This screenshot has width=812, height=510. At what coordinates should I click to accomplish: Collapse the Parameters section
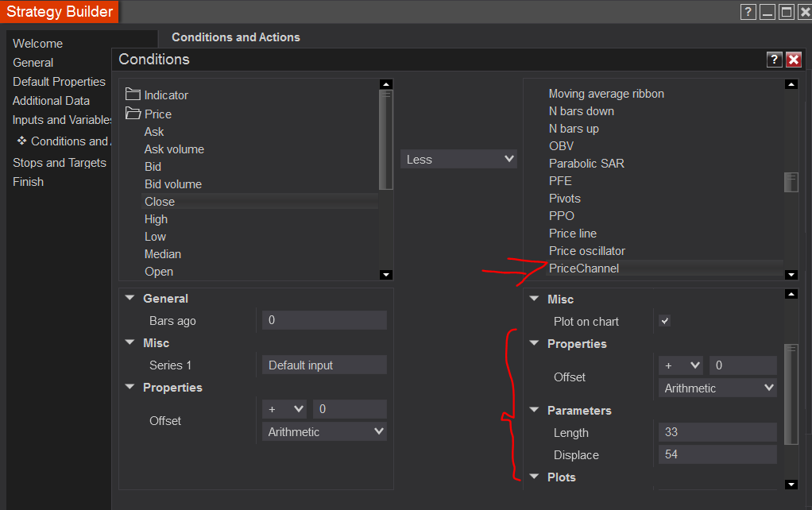coord(535,411)
